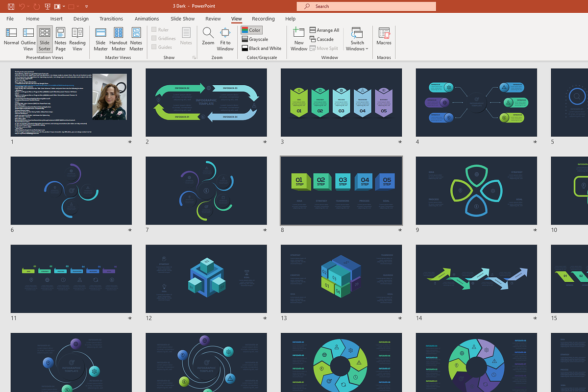Open the Review tab
Viewport: 588px width, 392px height.
coord(213,19)
